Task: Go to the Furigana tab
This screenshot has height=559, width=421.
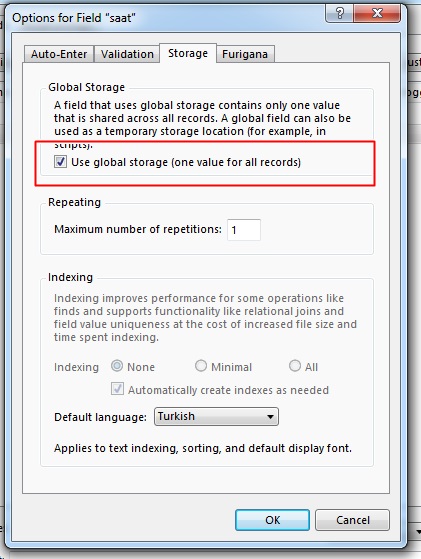Action: (x=245, y=54)
